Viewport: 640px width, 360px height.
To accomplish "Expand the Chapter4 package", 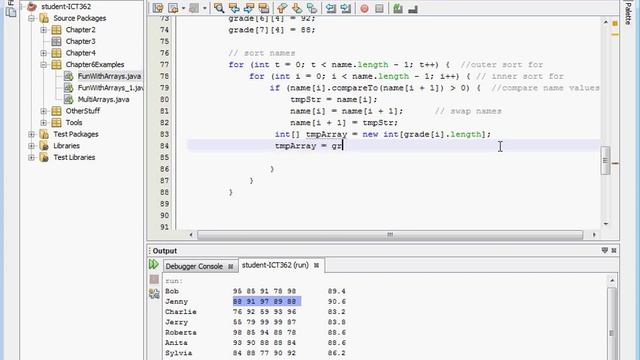I will (x=44, y=53).
